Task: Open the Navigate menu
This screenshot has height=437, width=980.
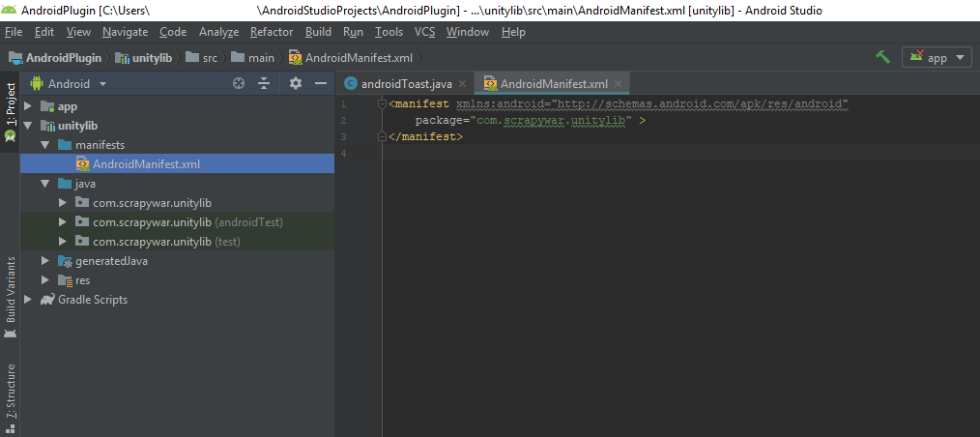Action: 125,32
